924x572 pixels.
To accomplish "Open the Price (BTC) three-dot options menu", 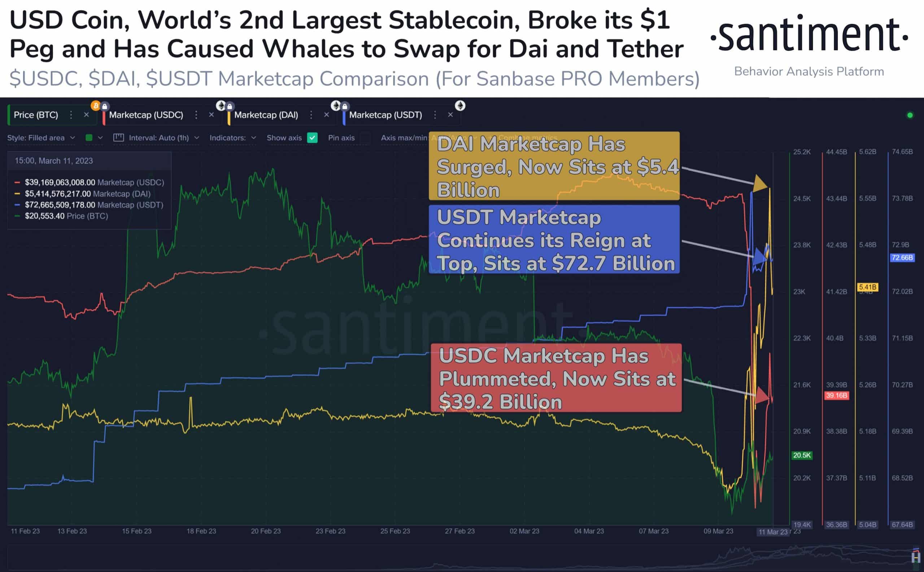I will 71,115.
